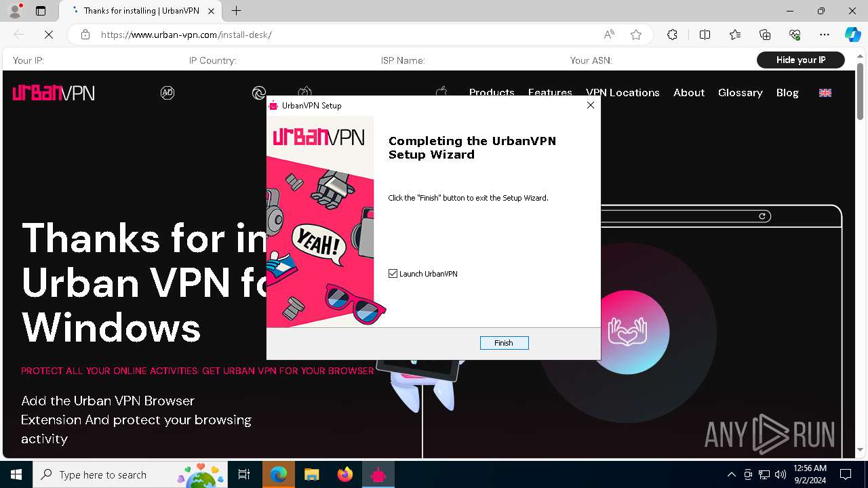This screenshot has width=868, height=488.
Task: Open the network tray icon
Action: [x=764, y=474]
